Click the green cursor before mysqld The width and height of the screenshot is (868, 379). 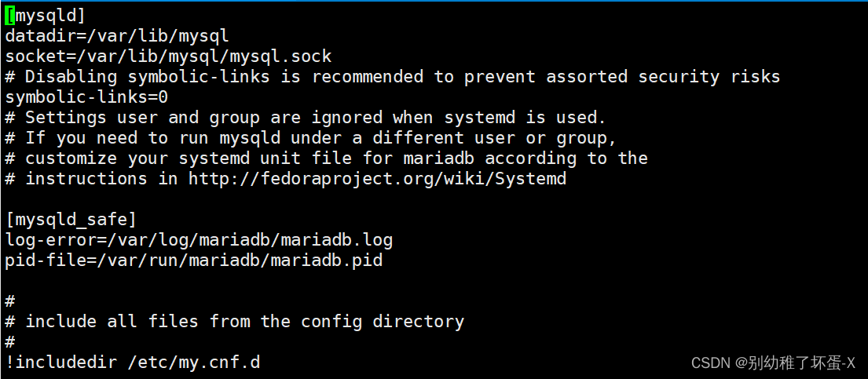tap(10, 16)
